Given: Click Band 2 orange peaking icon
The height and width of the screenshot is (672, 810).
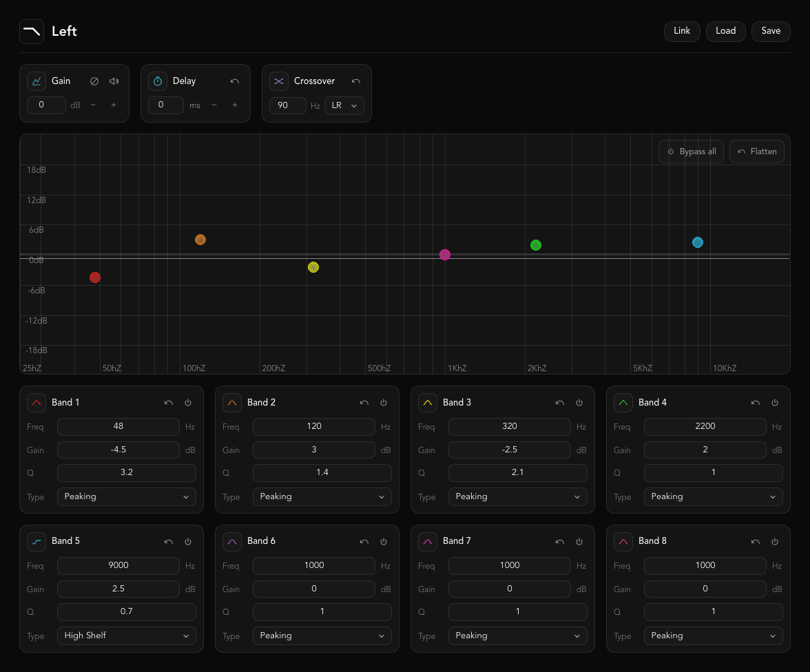Looking at the screenshot, I should click(232, 402).
